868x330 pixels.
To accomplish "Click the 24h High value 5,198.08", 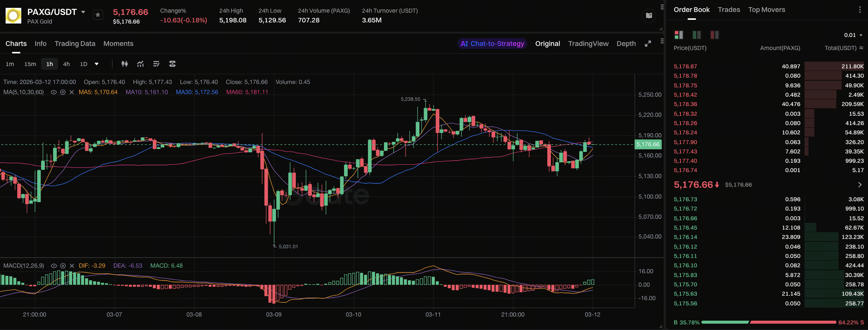I will click(x=233, y=20).
